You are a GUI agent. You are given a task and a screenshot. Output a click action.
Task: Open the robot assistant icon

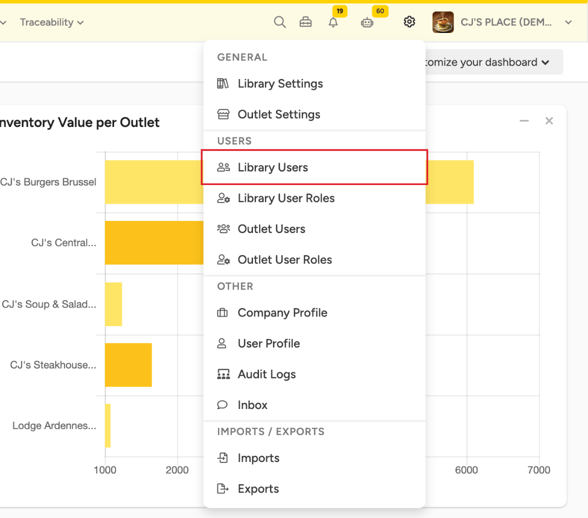click(x=367, y=23)
